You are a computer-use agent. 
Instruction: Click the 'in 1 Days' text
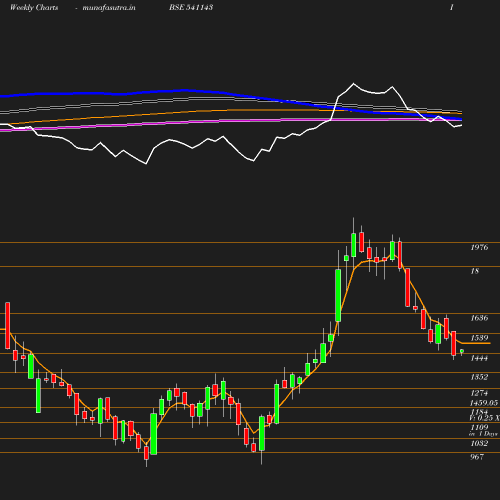tap(483, 434)
